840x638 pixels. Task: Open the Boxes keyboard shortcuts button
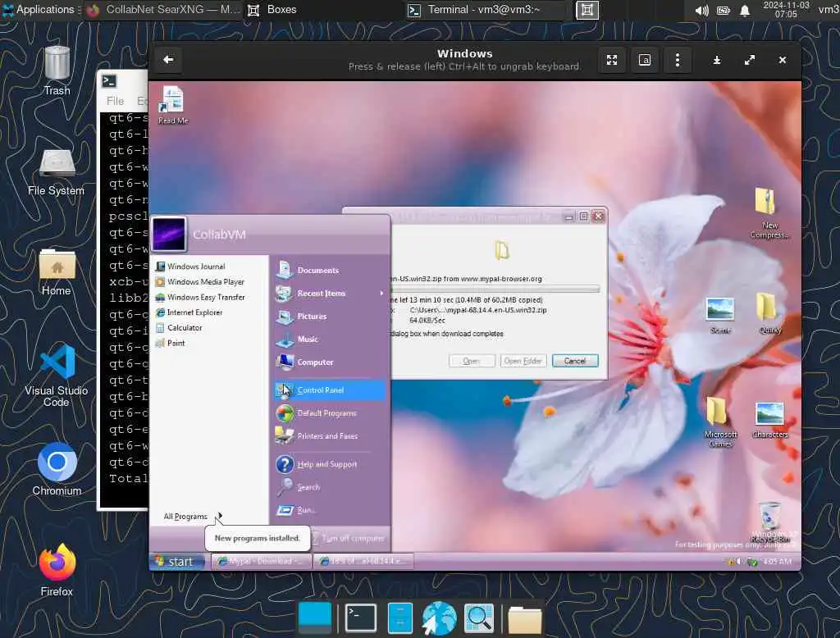pyautogui.click(x=645, y=60)
